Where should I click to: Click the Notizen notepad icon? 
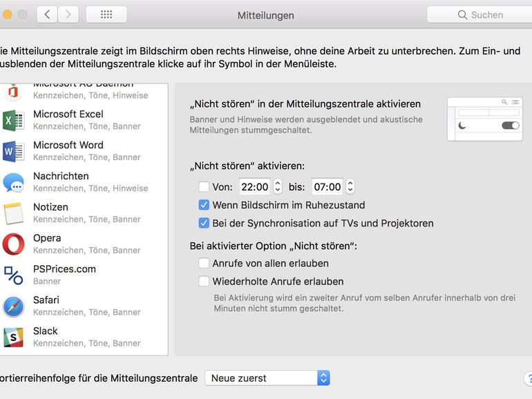point(13,213)
